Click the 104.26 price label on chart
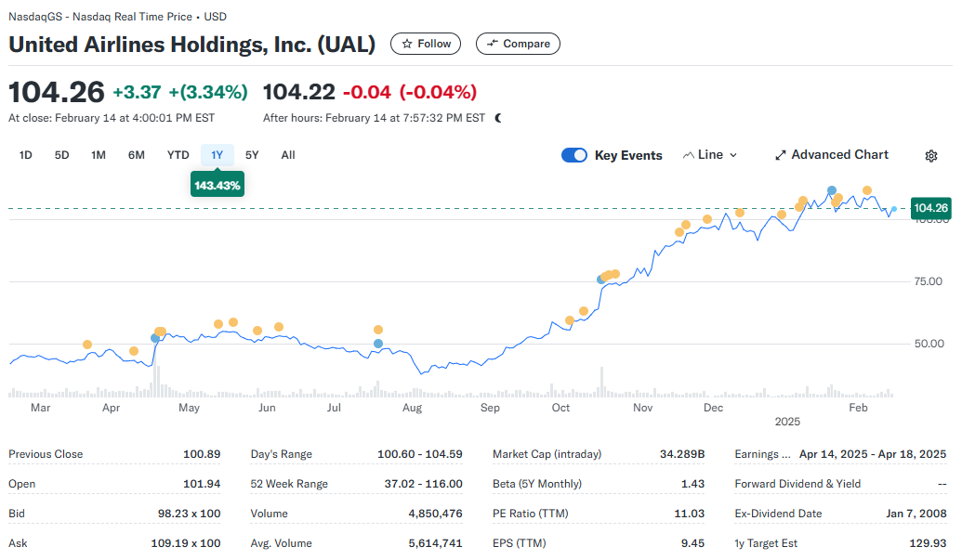This screenshot has width=962, height=560. (930, 208)
